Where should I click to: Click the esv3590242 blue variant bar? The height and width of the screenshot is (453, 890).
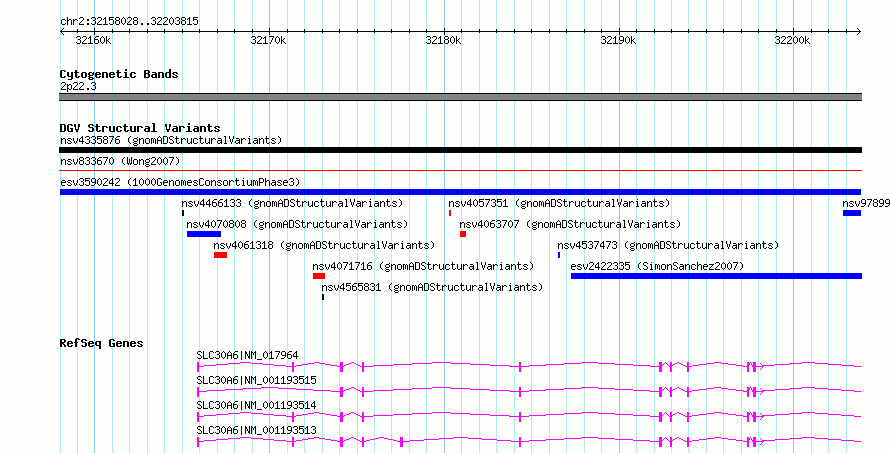(x=460, y=192)
